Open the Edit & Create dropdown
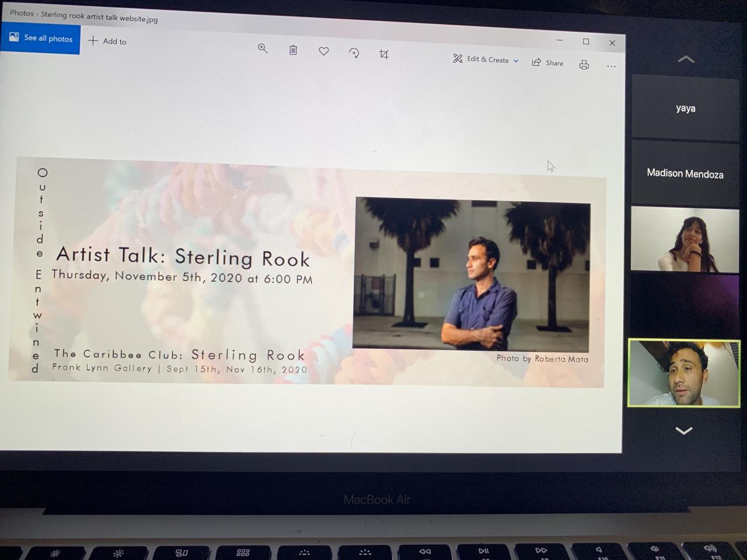Viewport: 747px width, 560px height. click(x=486, y=60)
